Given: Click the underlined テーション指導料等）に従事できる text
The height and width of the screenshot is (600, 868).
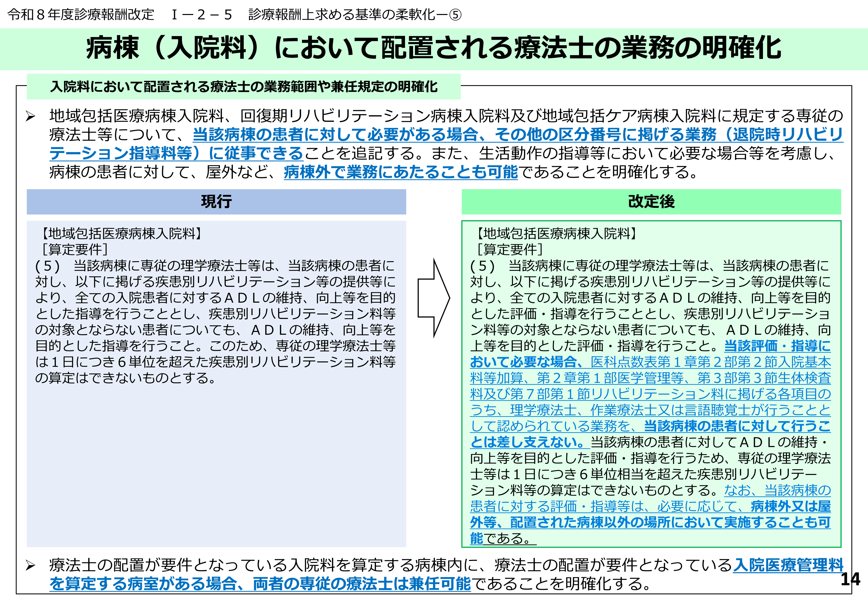Looking at the screenshot, I should (x=176, y=153).
